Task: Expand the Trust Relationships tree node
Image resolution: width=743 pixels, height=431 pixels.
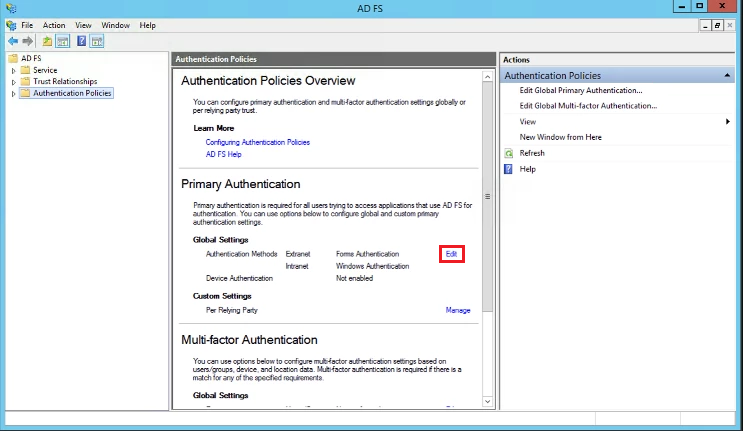Action: [14, 82]
